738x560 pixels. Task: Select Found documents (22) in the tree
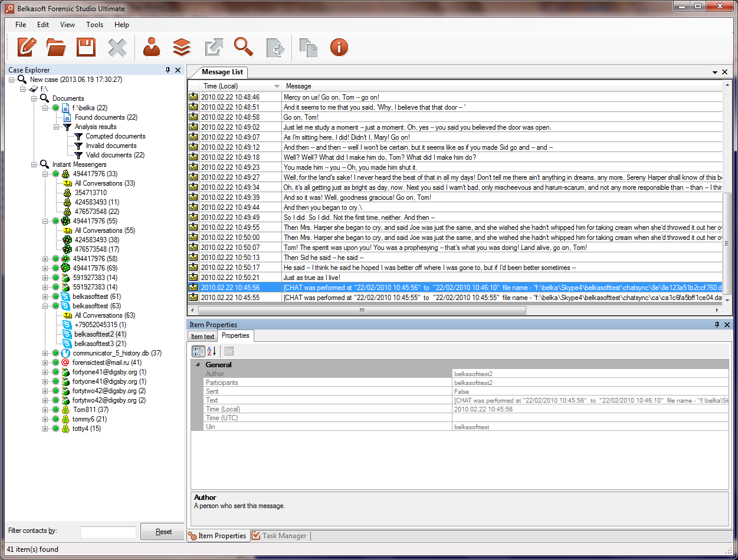click(x=106, y=117)
